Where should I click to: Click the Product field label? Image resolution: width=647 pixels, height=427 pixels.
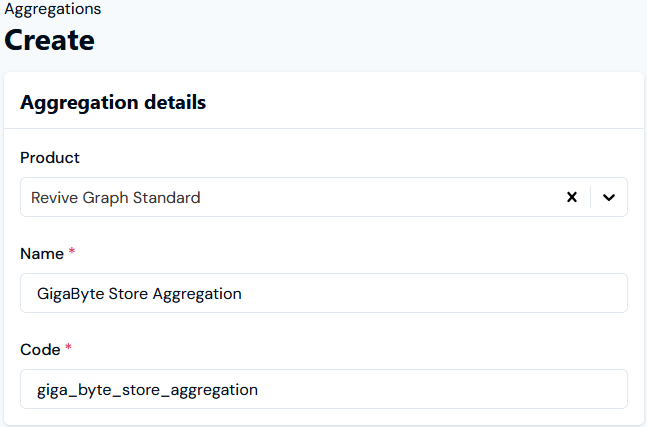coord(50,158)
